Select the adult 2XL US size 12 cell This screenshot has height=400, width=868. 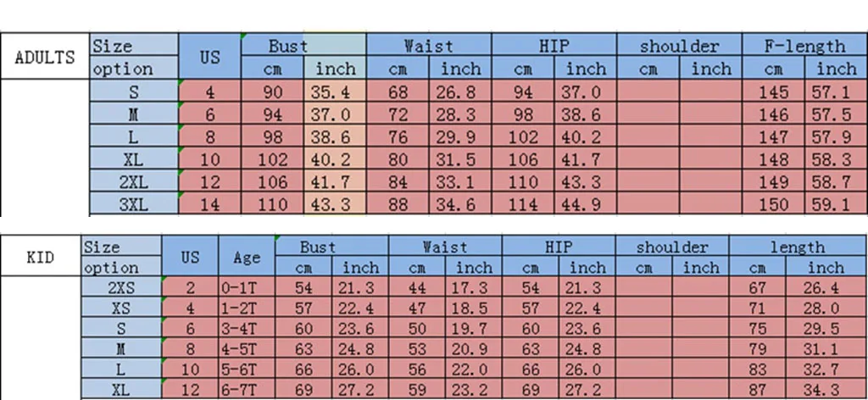point(210,181)
